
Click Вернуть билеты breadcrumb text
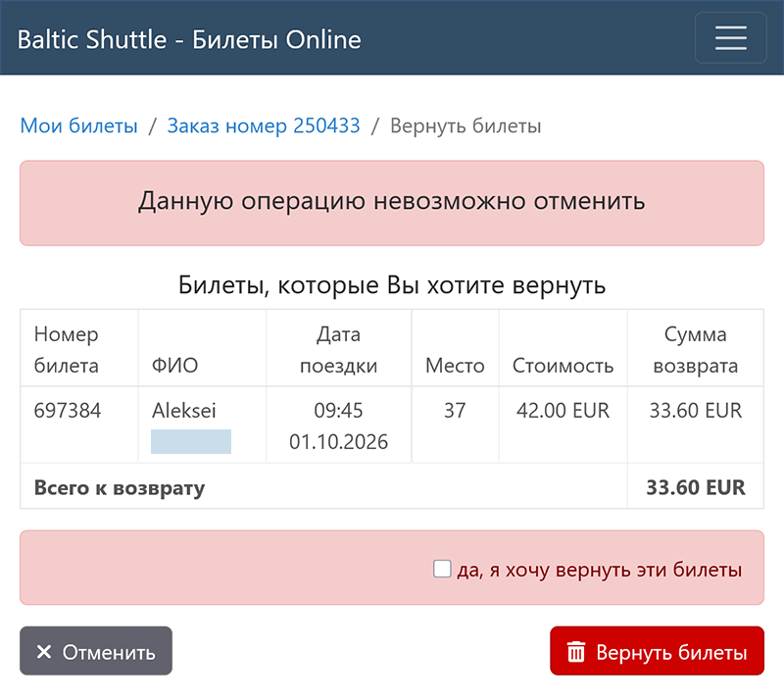[465, 125]
